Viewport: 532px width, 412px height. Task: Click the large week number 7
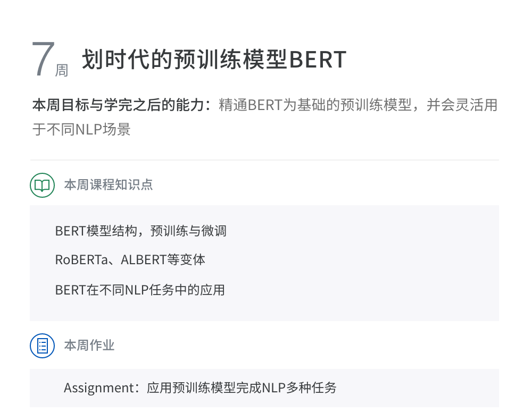click(43, 60)
